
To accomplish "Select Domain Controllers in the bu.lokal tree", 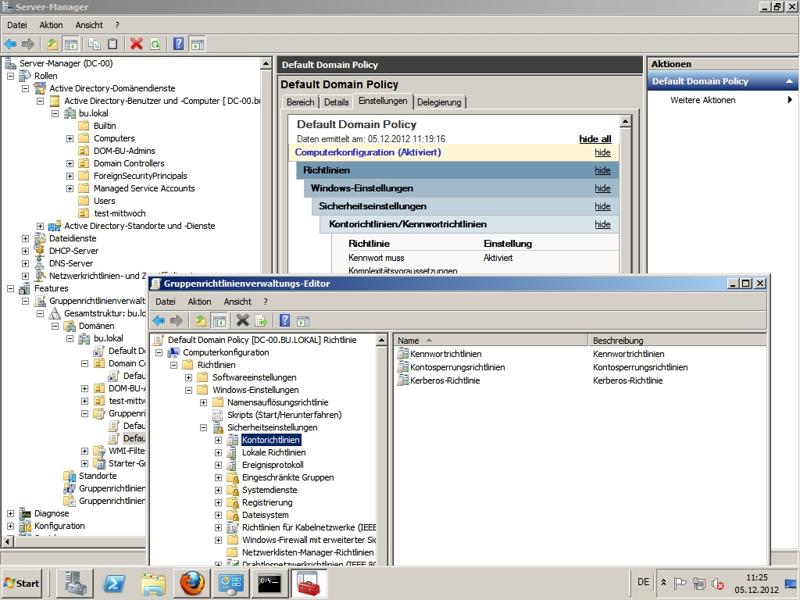I will (129, 163).
